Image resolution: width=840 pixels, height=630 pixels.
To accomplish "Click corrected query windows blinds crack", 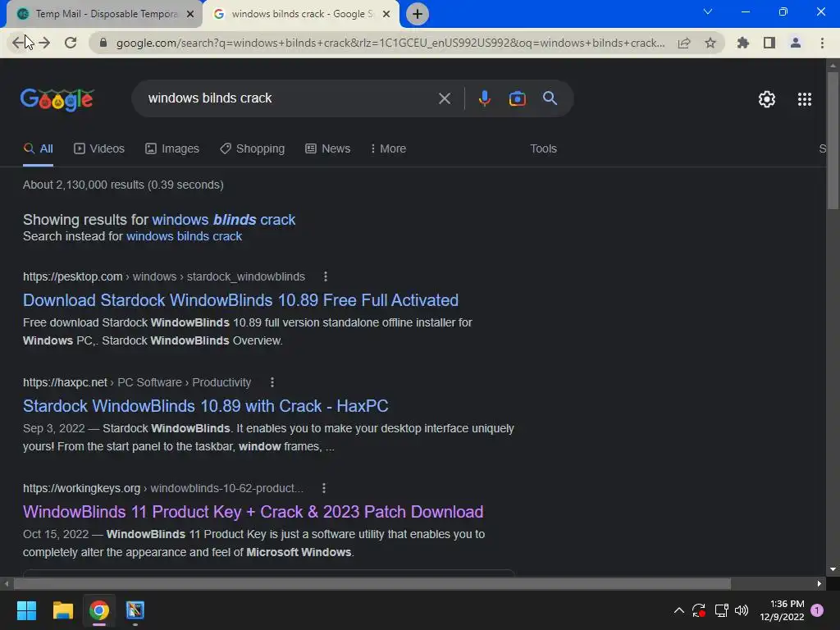I will tap(223, 220).
